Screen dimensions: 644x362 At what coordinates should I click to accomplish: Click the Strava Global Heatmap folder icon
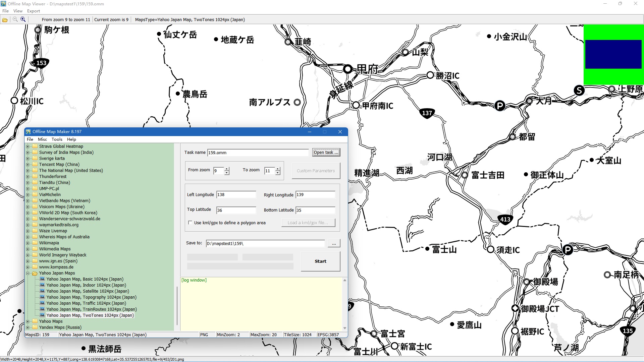click(x=35, y=146)
